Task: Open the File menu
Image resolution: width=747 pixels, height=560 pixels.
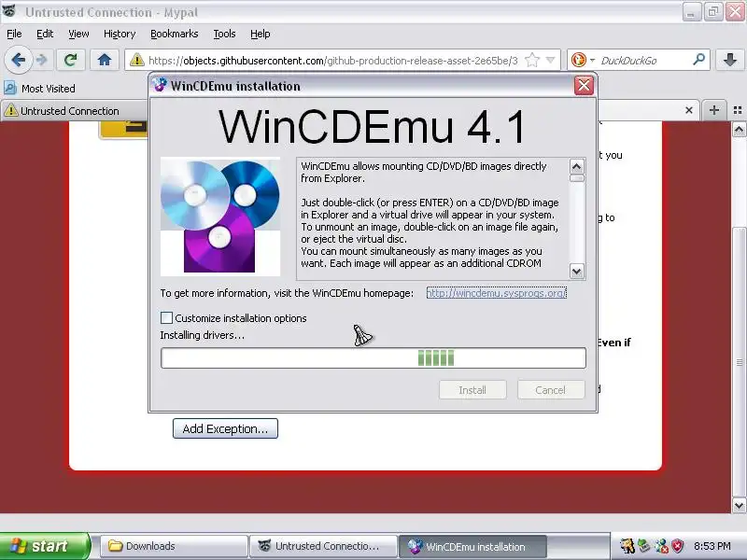Action: 14,34
